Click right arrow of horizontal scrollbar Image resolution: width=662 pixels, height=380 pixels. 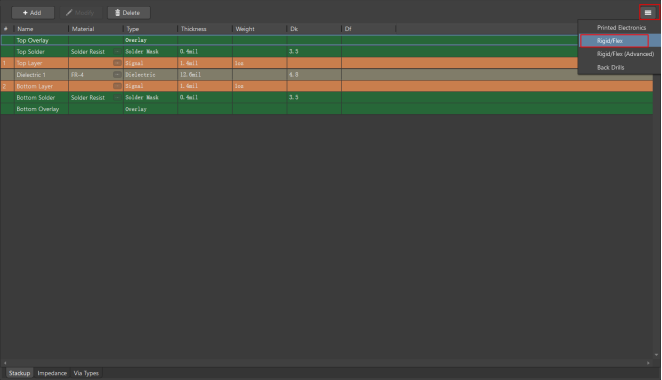coord(648,363)
